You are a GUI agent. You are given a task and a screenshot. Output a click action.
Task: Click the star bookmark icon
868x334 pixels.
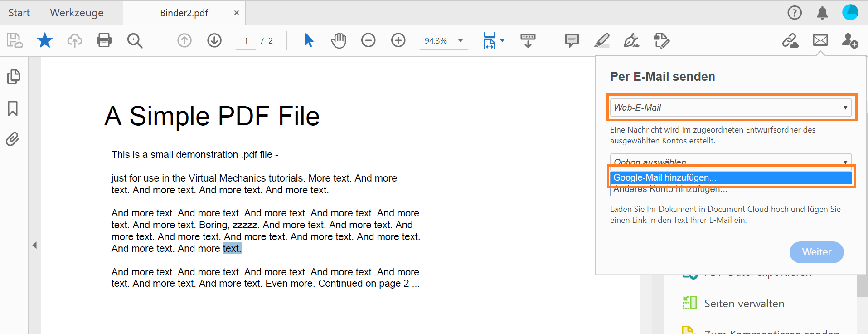[x=44, y=40]
